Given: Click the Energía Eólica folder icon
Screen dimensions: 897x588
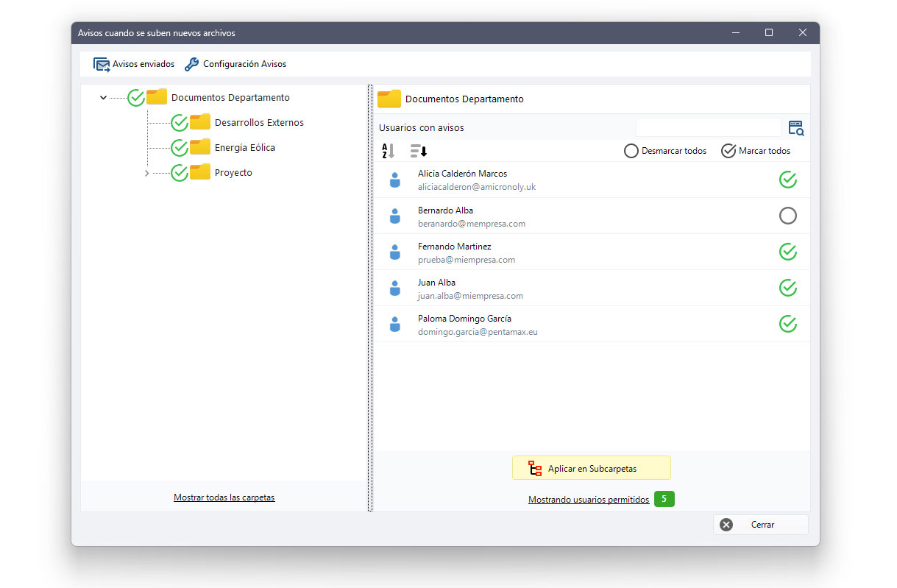Looking at the screenshot, I should click(x=200, y=147).
